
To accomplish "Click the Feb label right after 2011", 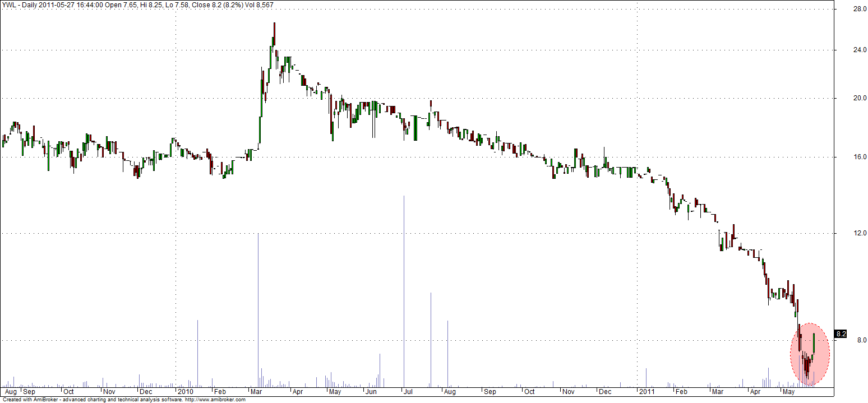I will [681, 391].
